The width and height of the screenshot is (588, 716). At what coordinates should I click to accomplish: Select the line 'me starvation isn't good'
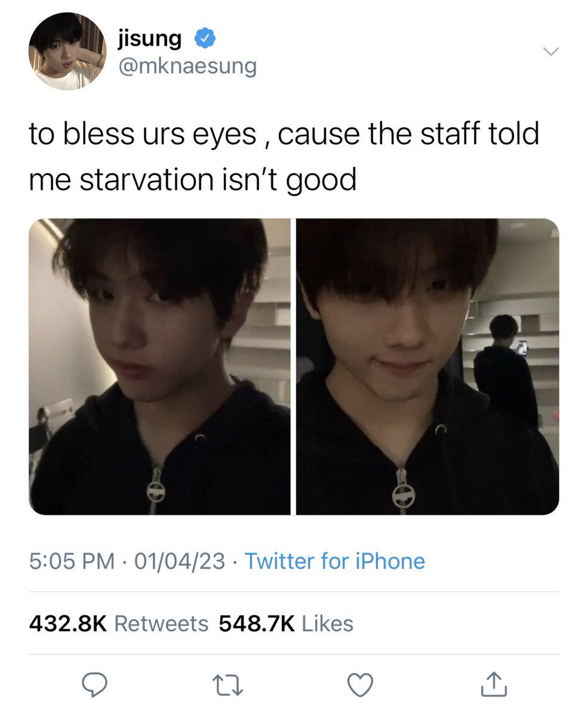pos(192,180)
